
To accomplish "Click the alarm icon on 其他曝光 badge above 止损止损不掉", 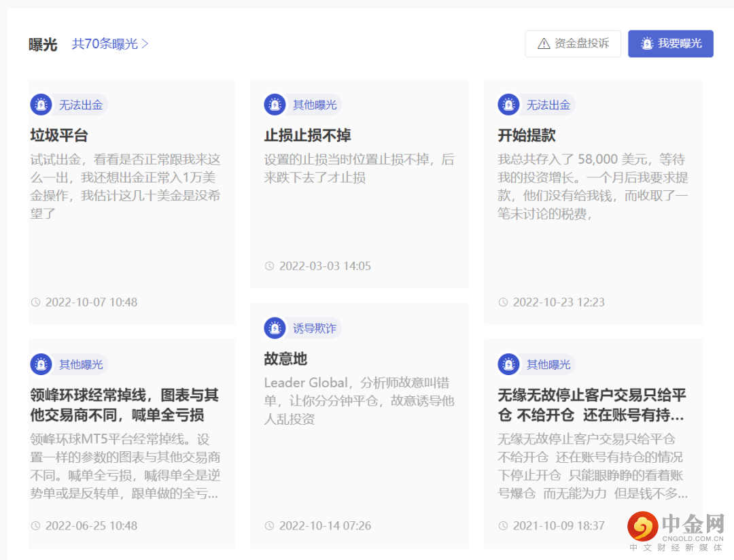I will 275,105.
